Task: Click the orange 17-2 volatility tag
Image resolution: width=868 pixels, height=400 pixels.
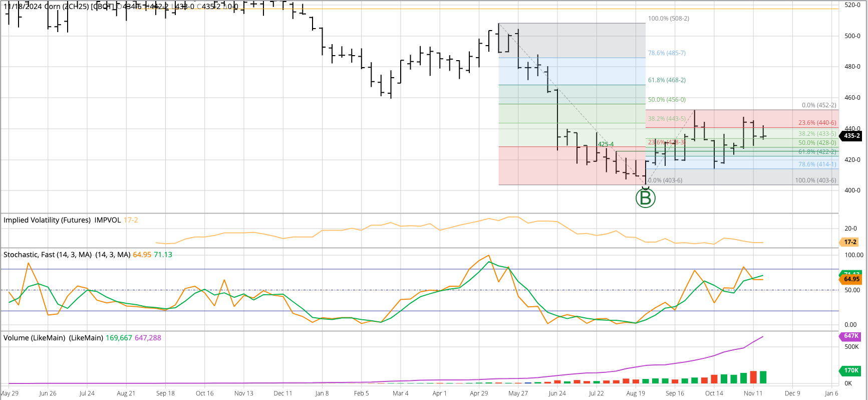Action: click(x=850, y=242)
